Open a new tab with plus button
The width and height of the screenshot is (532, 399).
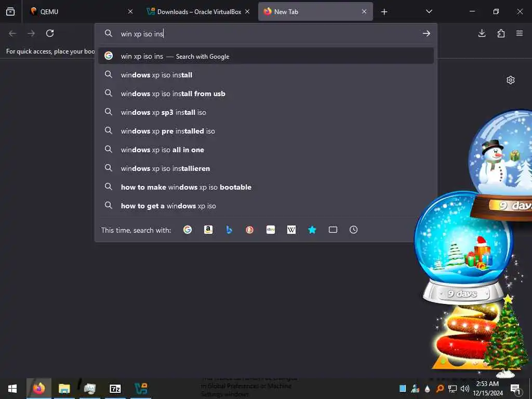pyautogui.click(x=384, y=12)
